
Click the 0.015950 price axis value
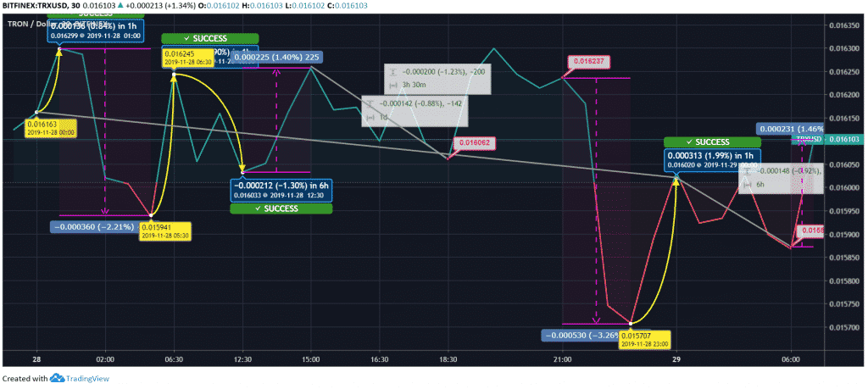[x=844, y=211]
